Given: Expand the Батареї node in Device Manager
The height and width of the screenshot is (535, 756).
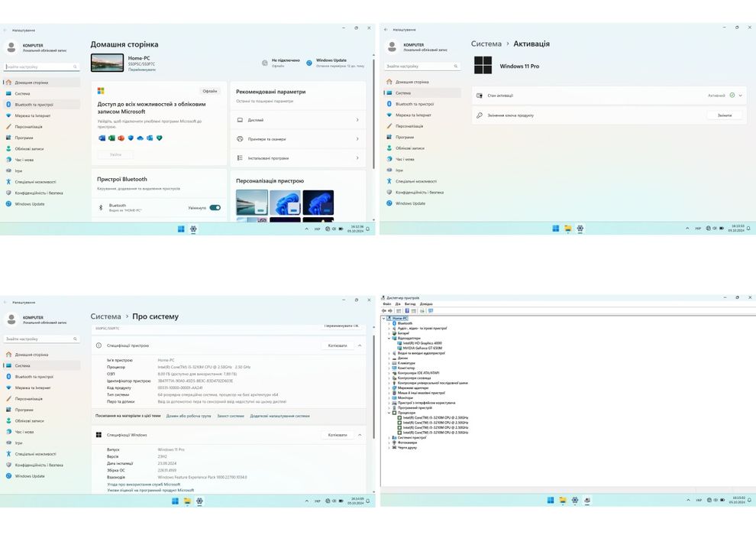Looking at the screenshot, I should pyautogui.click(x=389, y=333).
